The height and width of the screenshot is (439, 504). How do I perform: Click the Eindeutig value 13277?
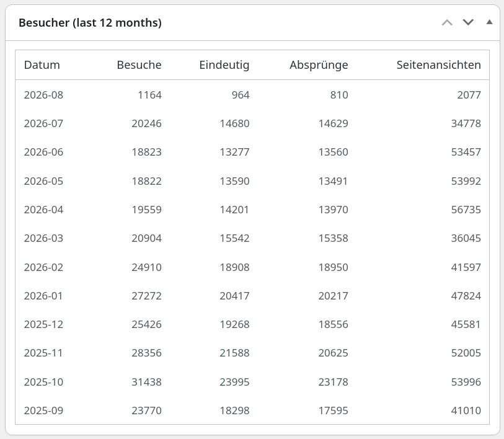tap(235, 152)
